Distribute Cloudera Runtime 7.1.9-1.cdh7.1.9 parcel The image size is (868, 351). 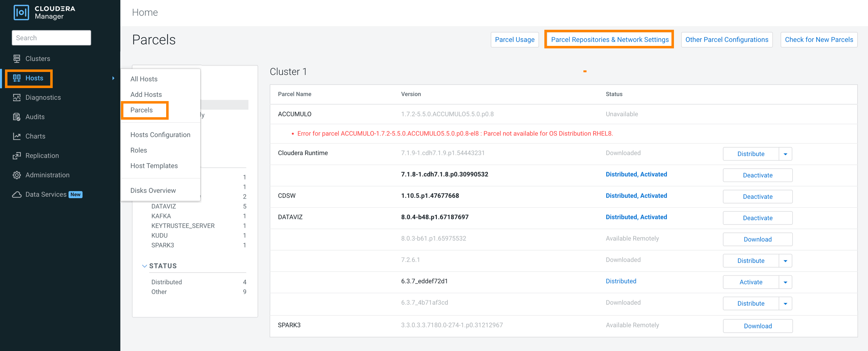coord(751,154)
